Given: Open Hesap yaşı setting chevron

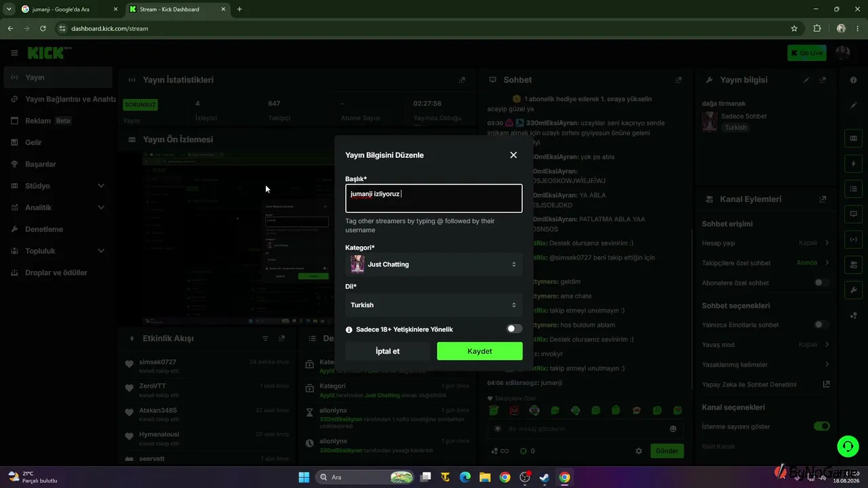Looking at the screenshot, I should (x=827, y=243).
